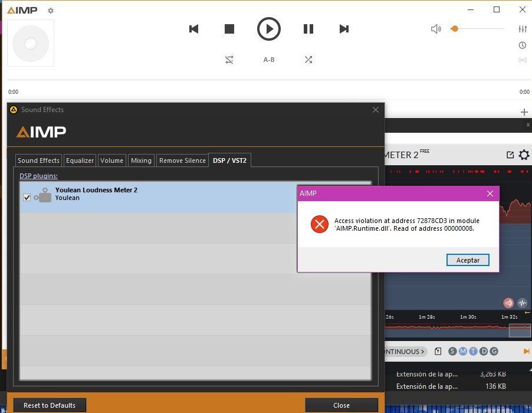Click the album art placeholder
Image resolution: width=532 pixels, height=413 pixels.
tap(31, 43)
